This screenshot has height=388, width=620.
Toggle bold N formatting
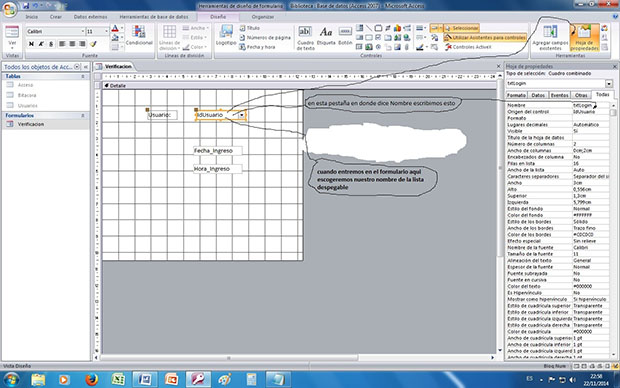point(31,44)
